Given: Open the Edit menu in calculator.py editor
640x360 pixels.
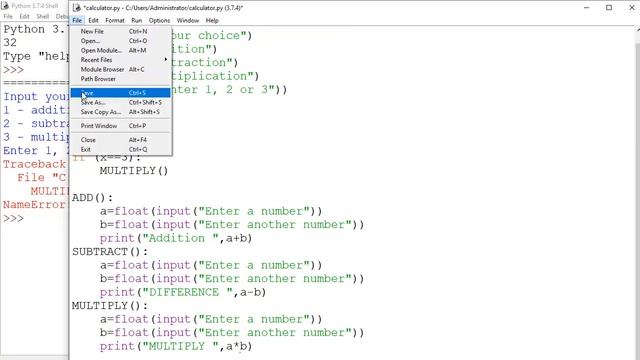Looking at the screenshot, I should click(x=93, y=20).
